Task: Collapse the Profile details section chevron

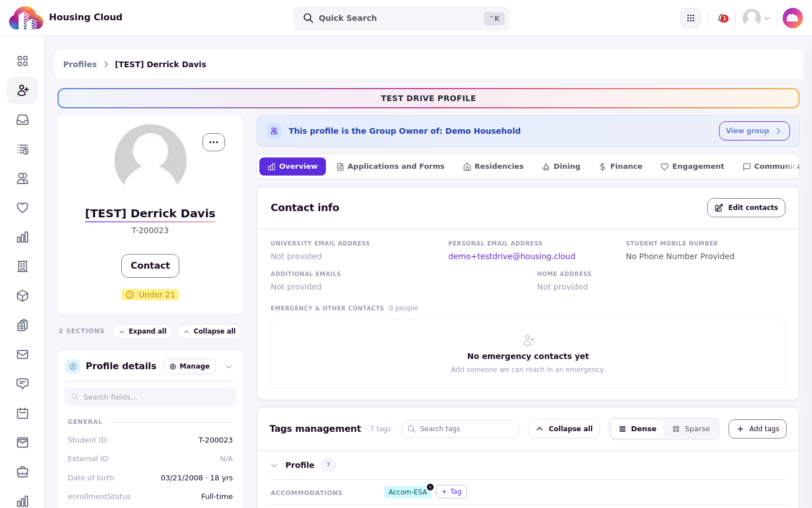Action: [x=228, y=366]
